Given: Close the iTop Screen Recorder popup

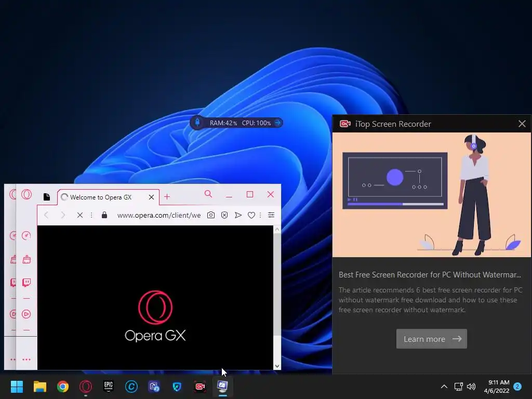Looking at the screenshot, I should point(522,124).
